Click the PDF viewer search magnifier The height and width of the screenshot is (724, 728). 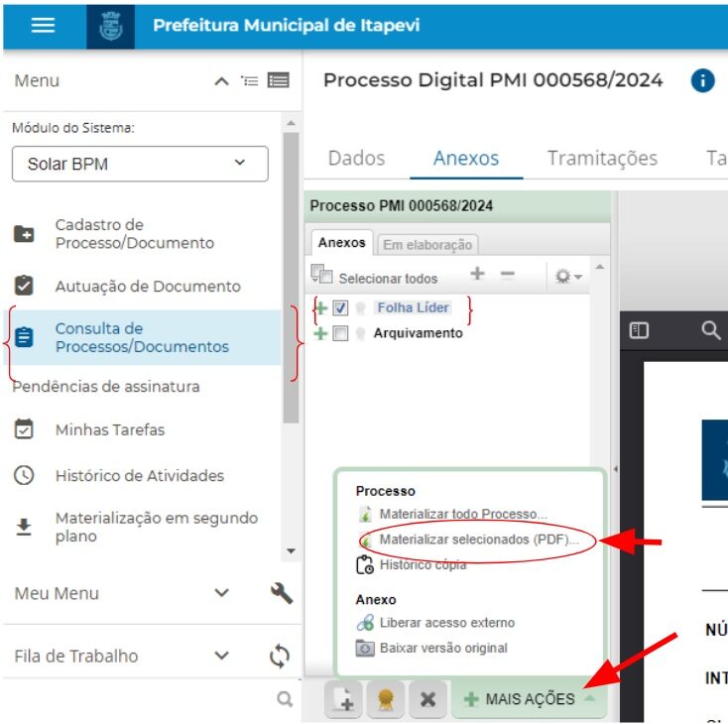pos(710,331)
